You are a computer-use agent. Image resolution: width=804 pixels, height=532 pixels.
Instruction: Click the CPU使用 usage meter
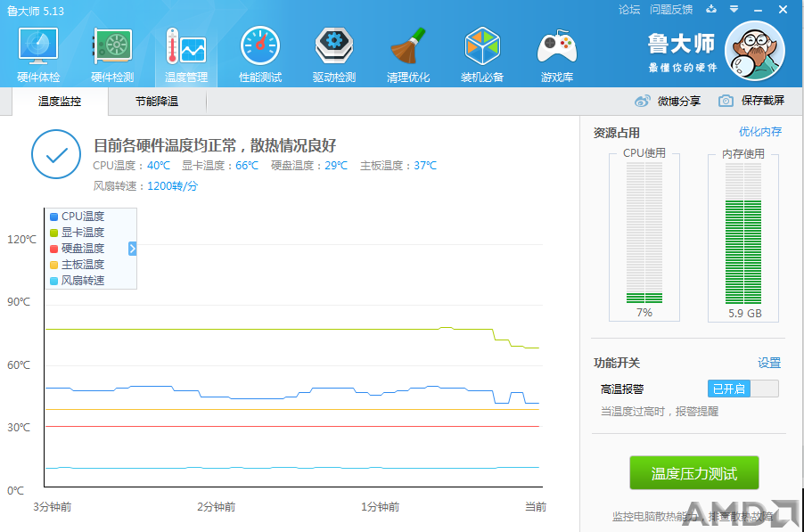pyautogui.click(x=644, y=233)
